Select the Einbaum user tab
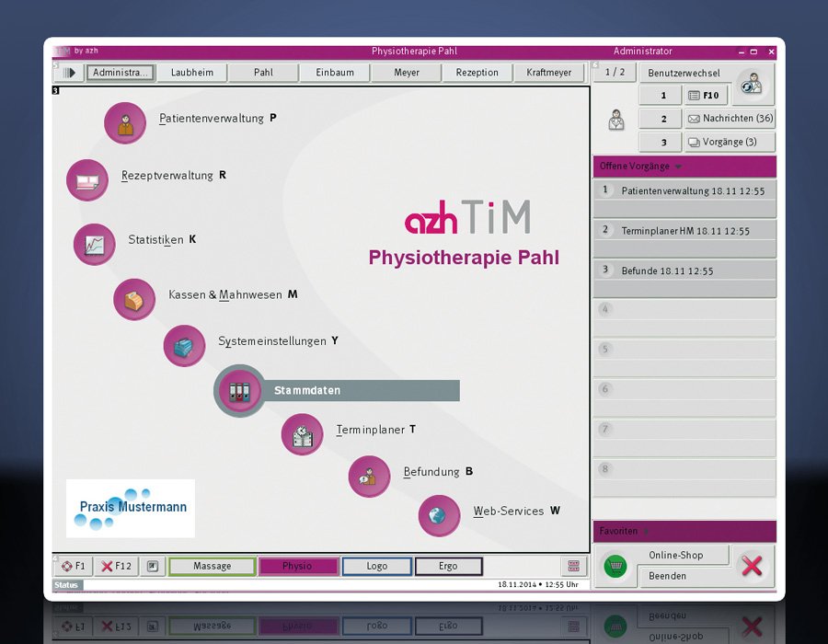Image resolution: width=828 pixels, height=644 pixels. 335,73
